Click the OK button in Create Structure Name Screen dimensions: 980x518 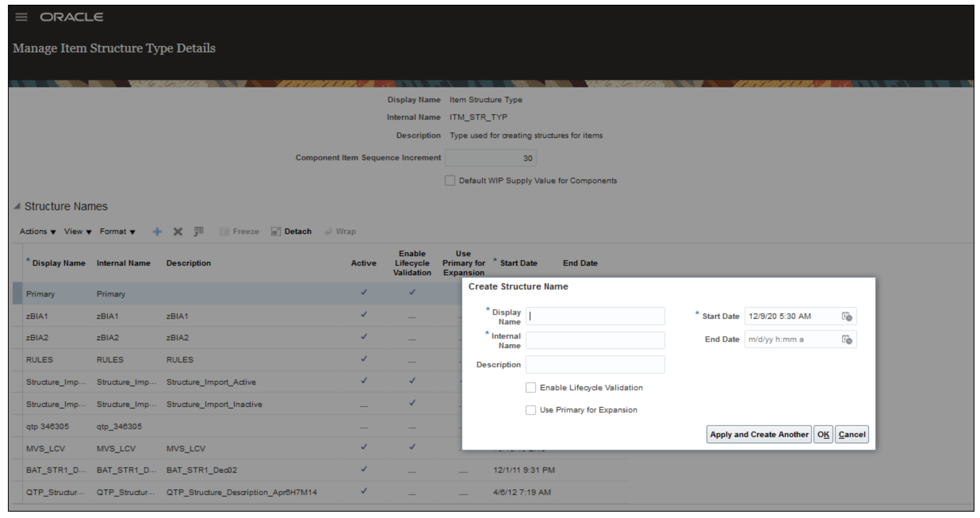(823, 434)
